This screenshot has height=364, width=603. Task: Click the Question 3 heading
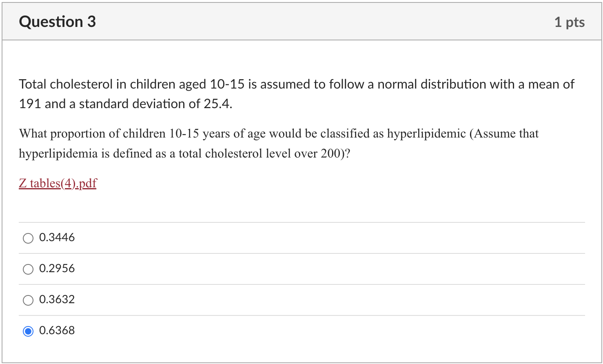click(57, 21)
